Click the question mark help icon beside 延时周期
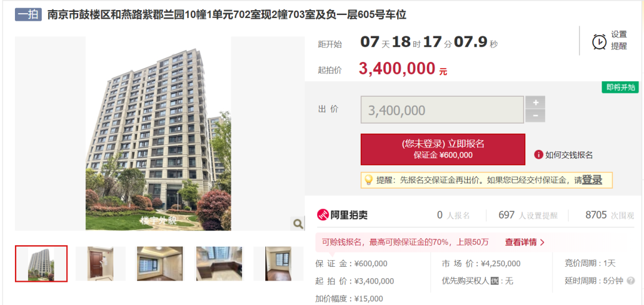 coord(631,281)
